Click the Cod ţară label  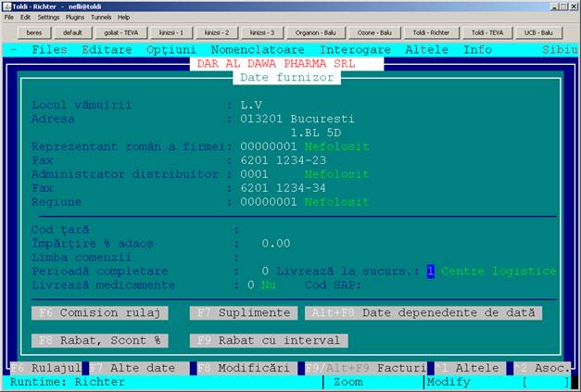[x=60, y=230]
